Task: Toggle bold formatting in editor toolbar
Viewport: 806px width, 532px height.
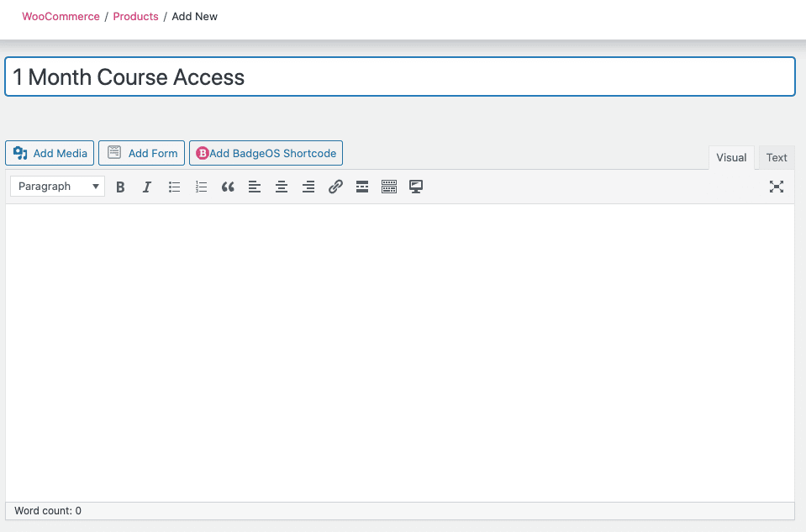Action: tap(120, 187)
